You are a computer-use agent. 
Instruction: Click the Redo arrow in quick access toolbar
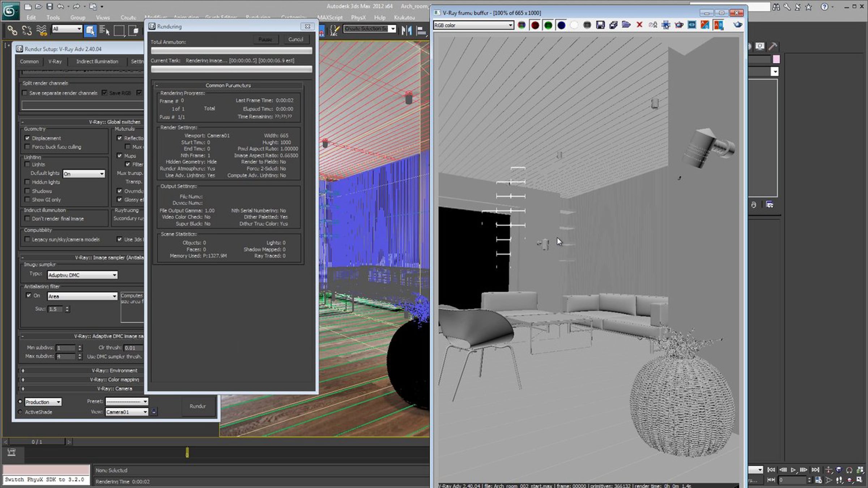click(x=76, y=7)
